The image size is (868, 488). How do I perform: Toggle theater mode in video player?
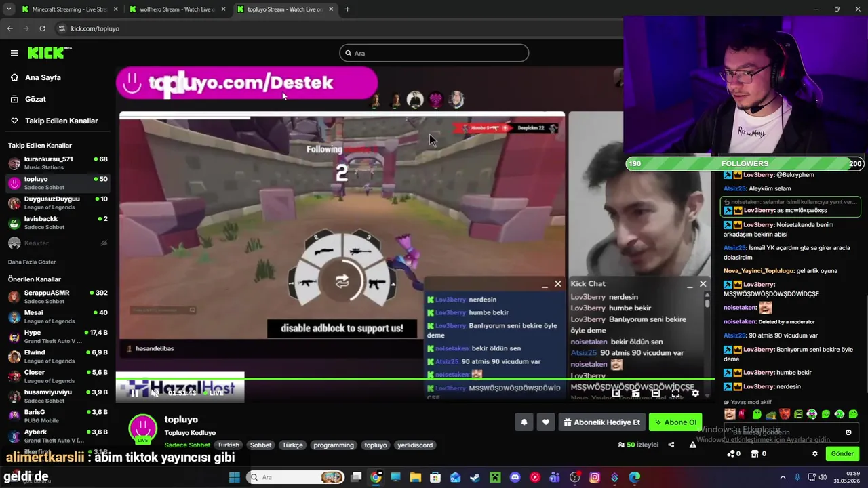[x=656, y=393]
